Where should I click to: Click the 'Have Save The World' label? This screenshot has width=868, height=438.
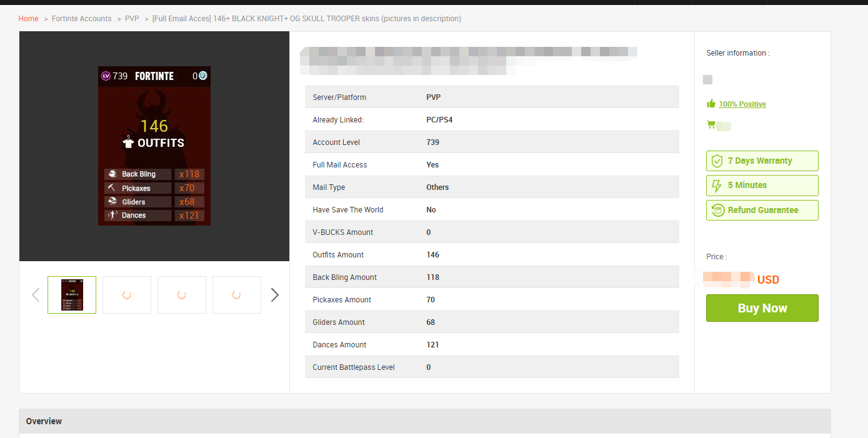tap(348, 210)
